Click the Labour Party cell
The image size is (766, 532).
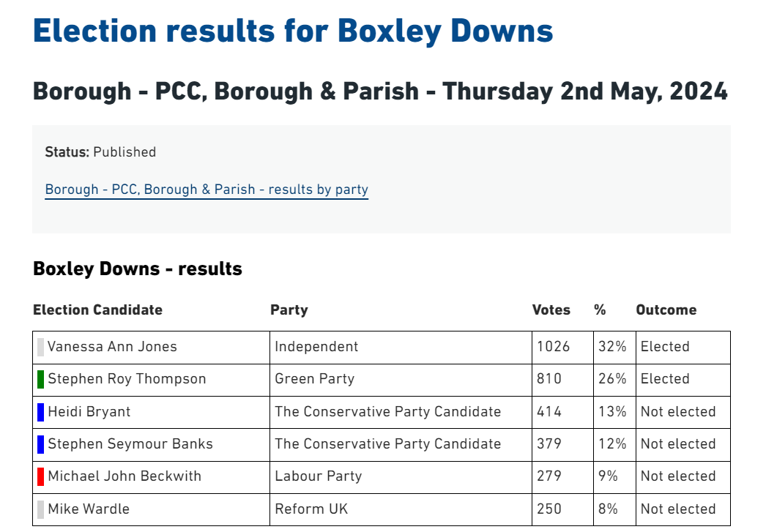(x=401, y=476)
